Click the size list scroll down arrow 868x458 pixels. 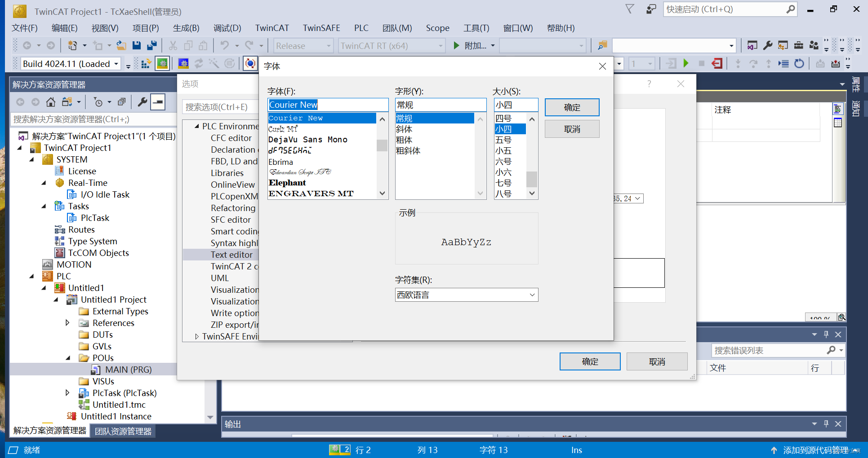532,194
